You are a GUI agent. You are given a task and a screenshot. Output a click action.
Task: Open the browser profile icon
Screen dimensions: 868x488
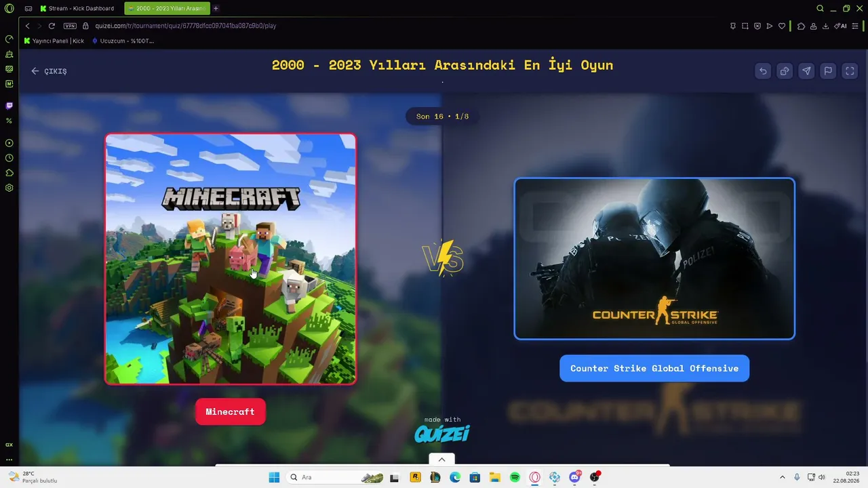[x=813, y=26]
